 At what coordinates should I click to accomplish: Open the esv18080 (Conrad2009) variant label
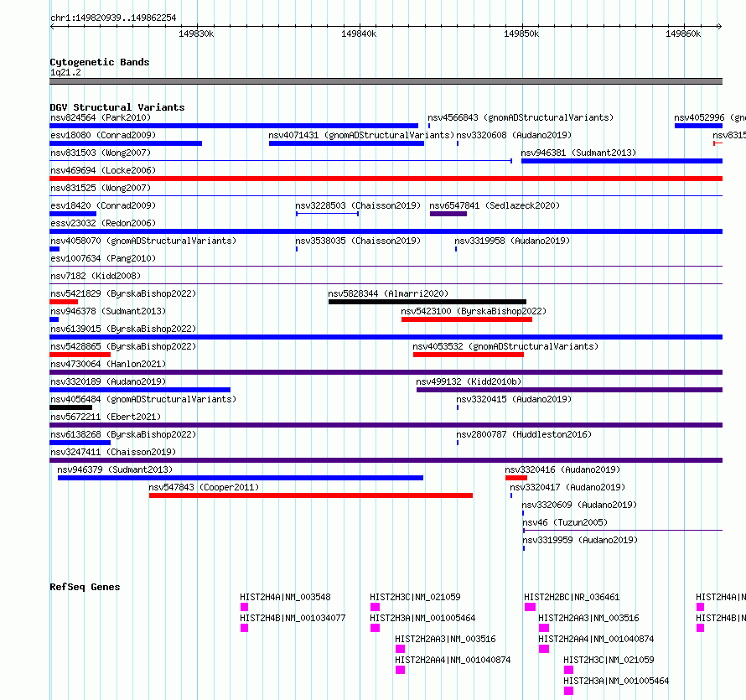103,135
